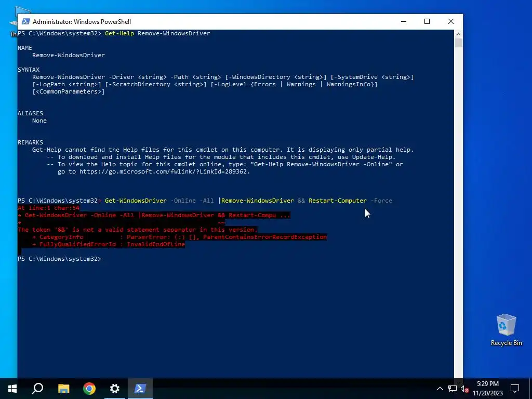Viewport: 532px width, 399px height.
Task: Click 'None' under ALIASES
Action: (39, 121)
